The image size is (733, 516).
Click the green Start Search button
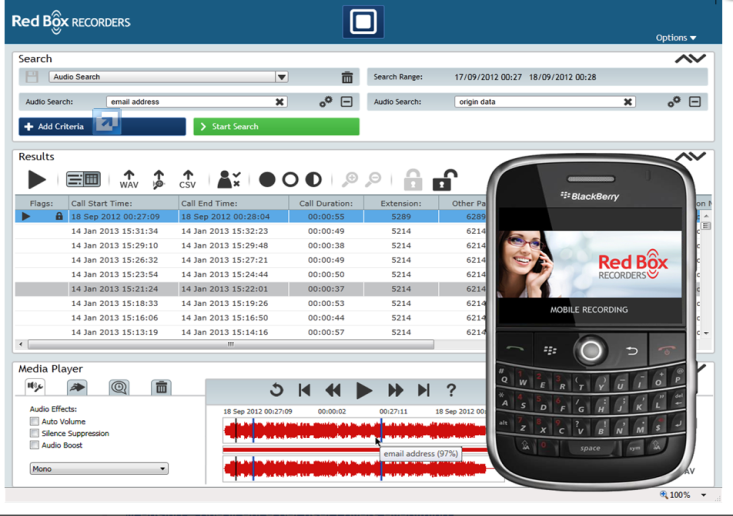tap(276, 127)
